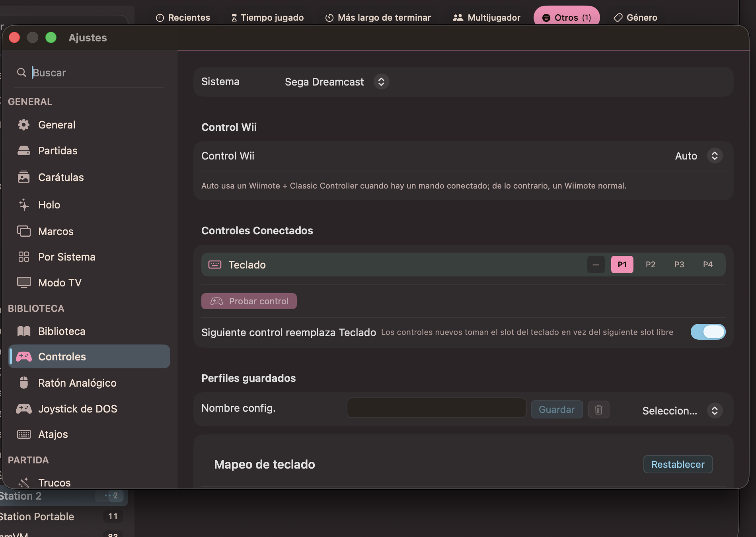Select the Holo sparkle icon
Viewport: 756px width, 537px height.
tap(24, 205)
